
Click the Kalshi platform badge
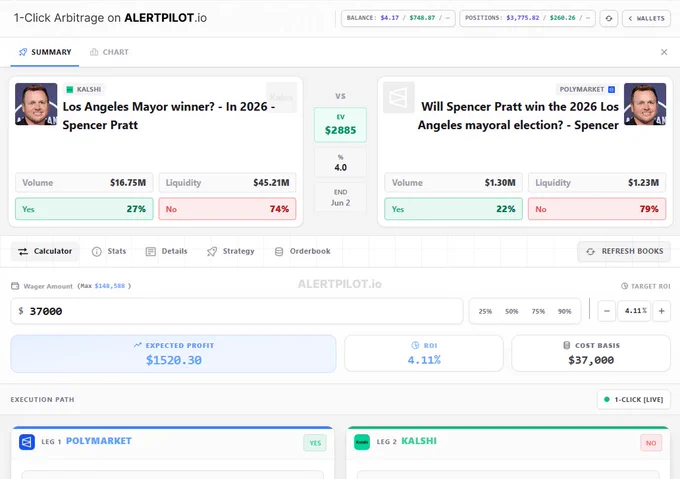[84, 89]
